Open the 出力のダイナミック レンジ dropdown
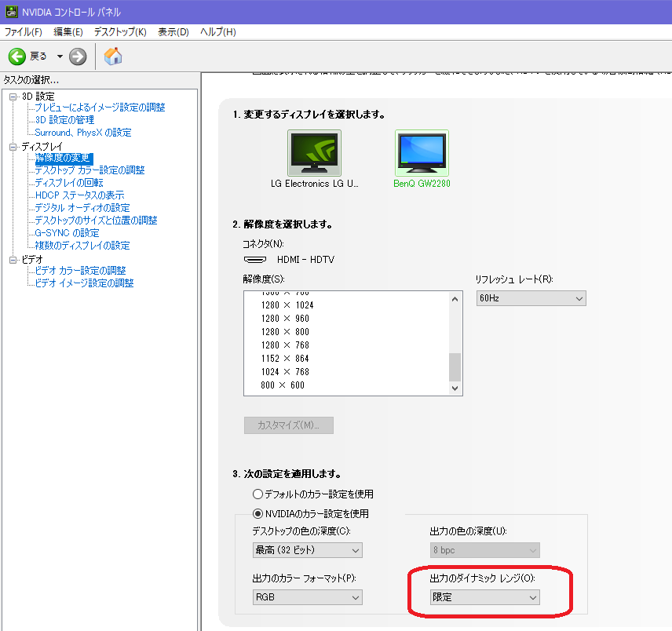The height and width of the screenshot is (631, 672). [484, 598]
